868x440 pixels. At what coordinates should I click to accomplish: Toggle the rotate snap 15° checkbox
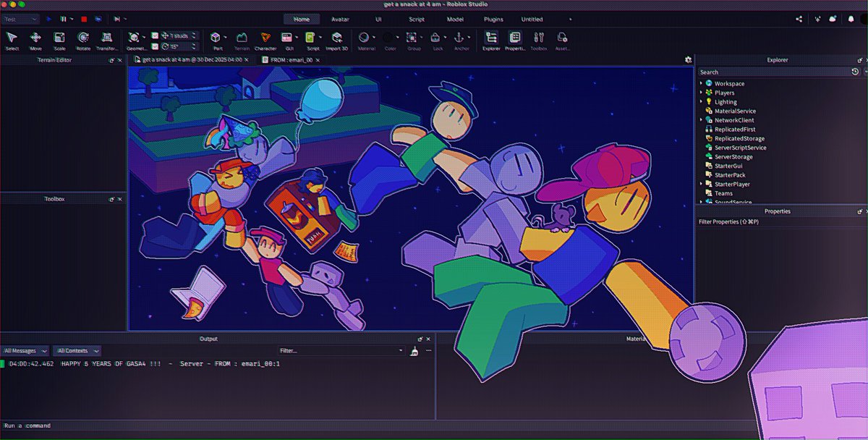[x=155, y=46]
